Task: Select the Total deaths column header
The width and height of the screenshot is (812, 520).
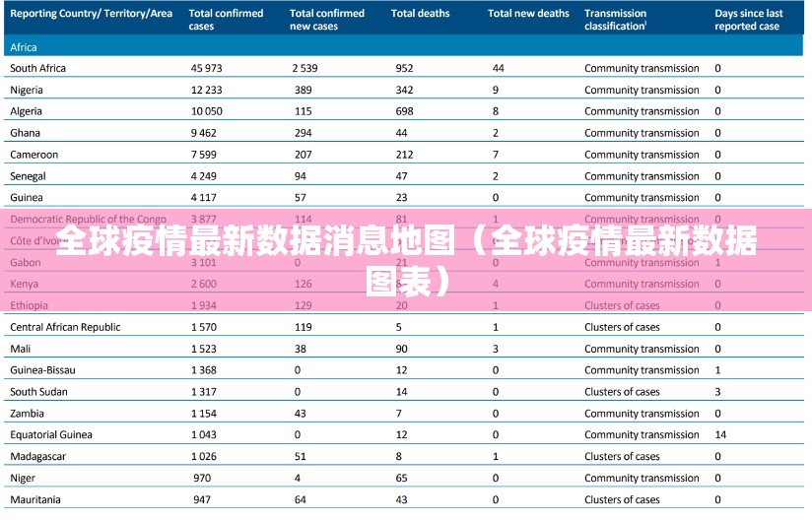Action: (x=420, y=14)
